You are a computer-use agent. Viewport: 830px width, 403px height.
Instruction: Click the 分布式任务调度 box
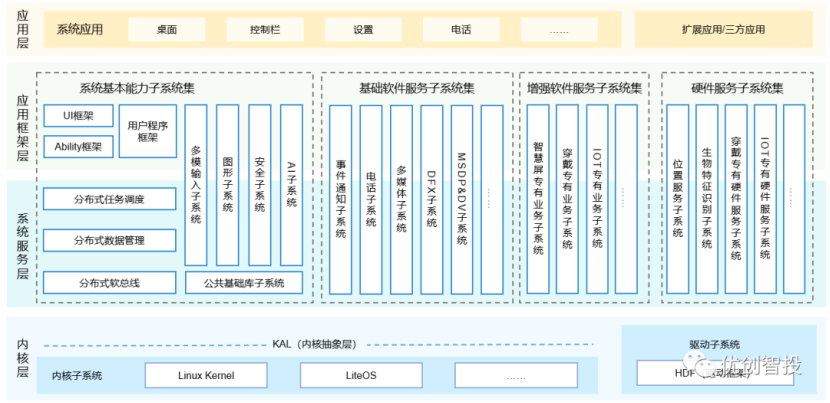(110, 199)
